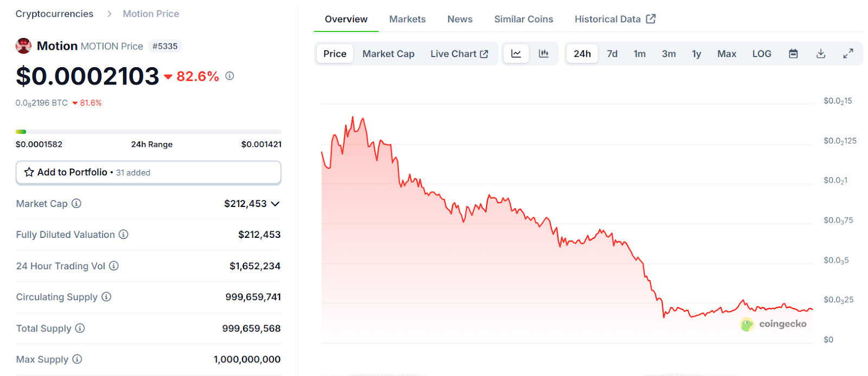Click the 24h Range progress bar

pos(149,132)
